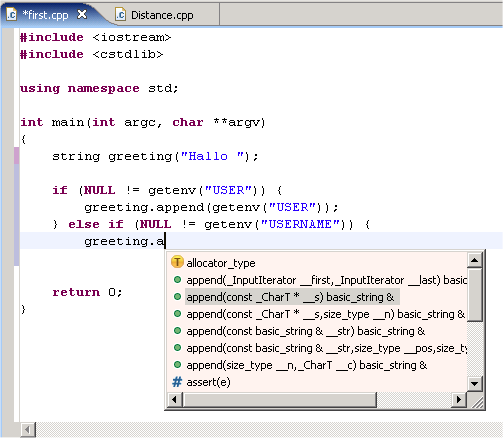Click the Distance.cpp file icon in the tab
The height and width of the screenshot is (438, 503).
point(120,15)
